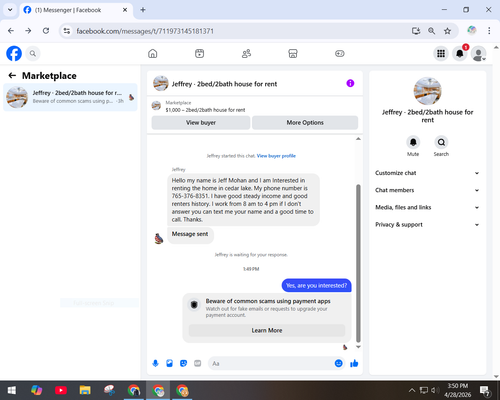This screenshot has height=400, width=500.
Task: Open the Facebook search magnifier icon
Action: [33, 53]
